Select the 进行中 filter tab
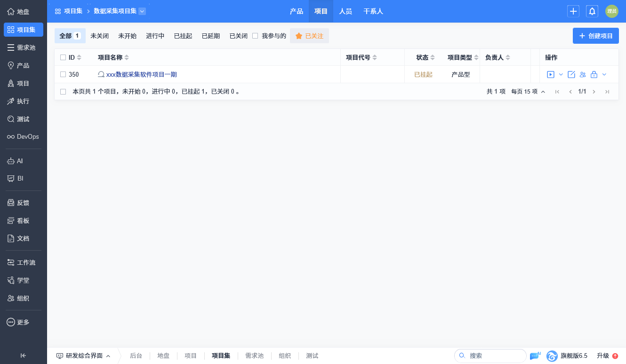 155,36
